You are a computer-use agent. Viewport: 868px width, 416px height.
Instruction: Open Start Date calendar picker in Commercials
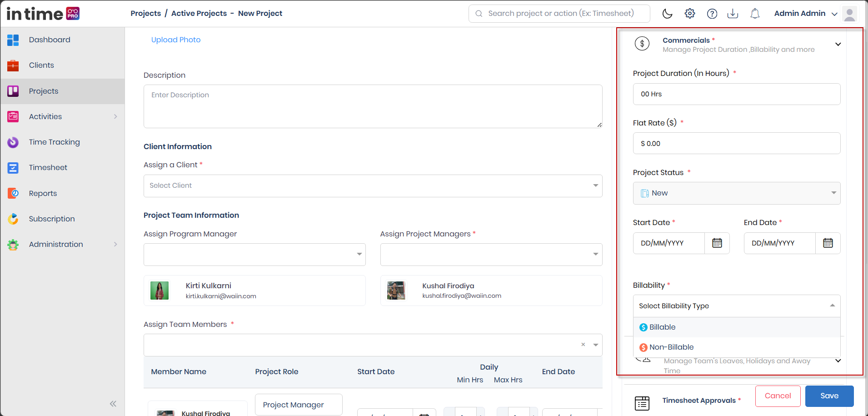tap(717, 243)
